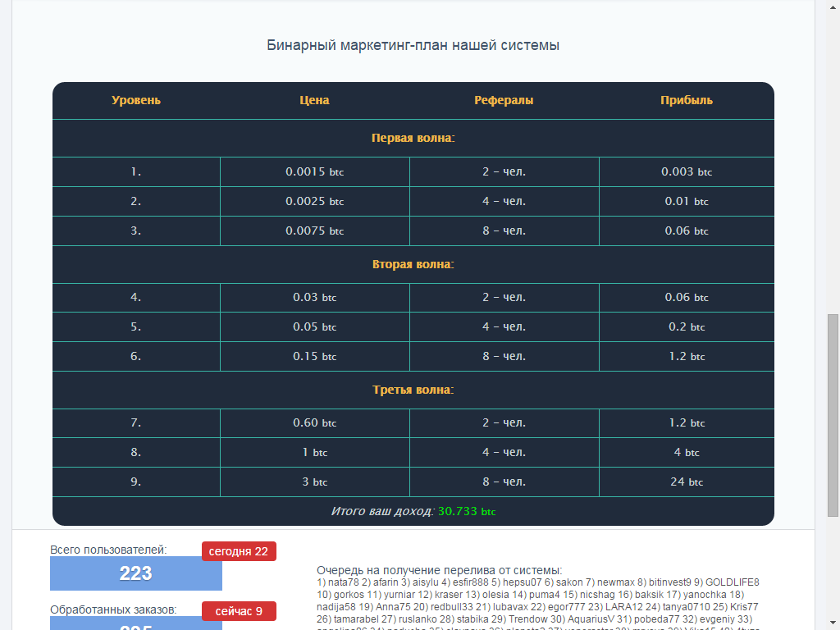
Task: Click the page heading 'Бинарный маркетинг-план нашей системы'
Action: point(413,46)
